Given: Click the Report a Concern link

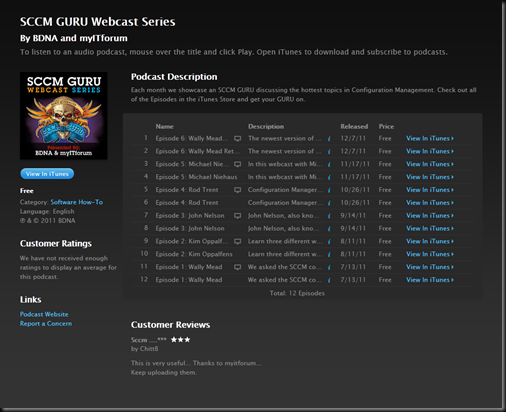Looking at the screenshot, I should pyautogui.click(x=46, y=323).
